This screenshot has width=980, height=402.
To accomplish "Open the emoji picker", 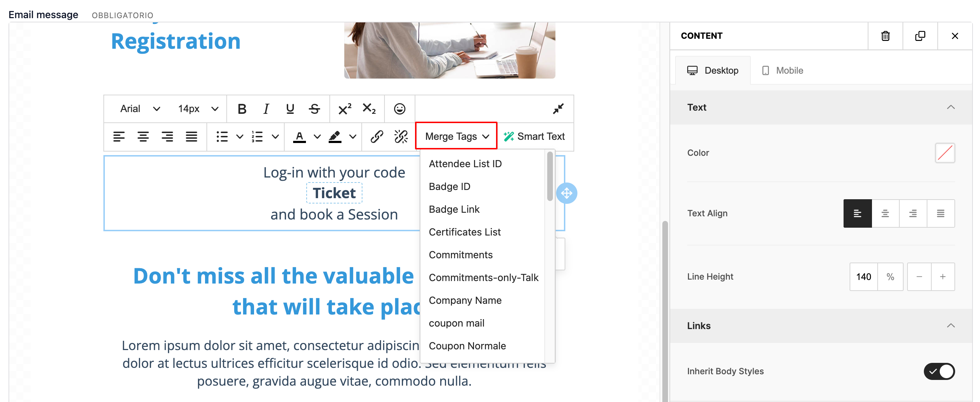I will pos(399,109).
